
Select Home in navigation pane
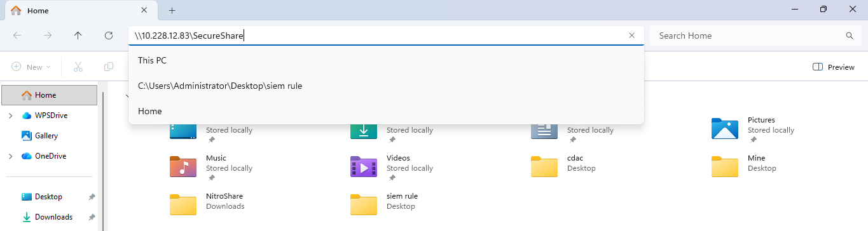click(x=50, y=95)
